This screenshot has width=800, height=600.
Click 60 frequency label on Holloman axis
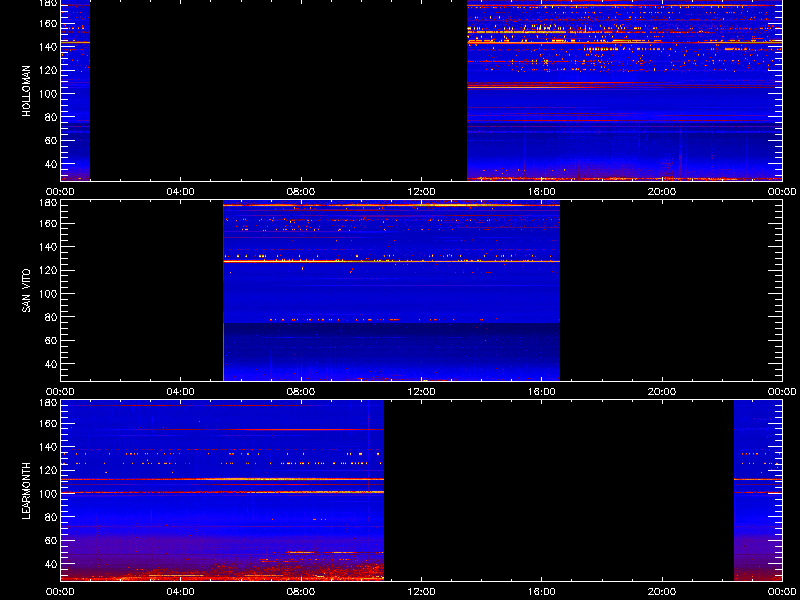(51, 141)
